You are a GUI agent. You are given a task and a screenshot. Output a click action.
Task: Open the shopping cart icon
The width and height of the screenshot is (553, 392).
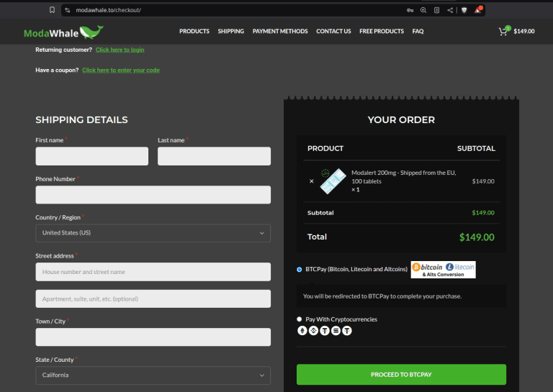pos(503,32)
